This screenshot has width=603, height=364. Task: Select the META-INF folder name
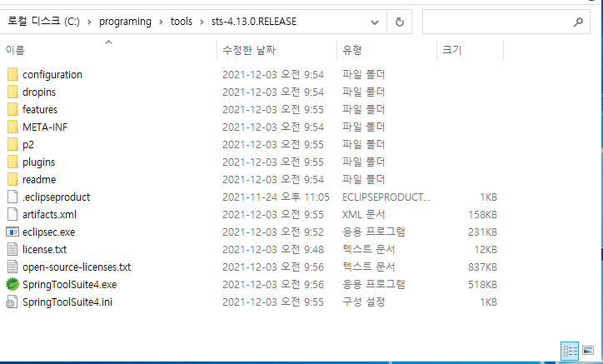click(x=45, y=127)
